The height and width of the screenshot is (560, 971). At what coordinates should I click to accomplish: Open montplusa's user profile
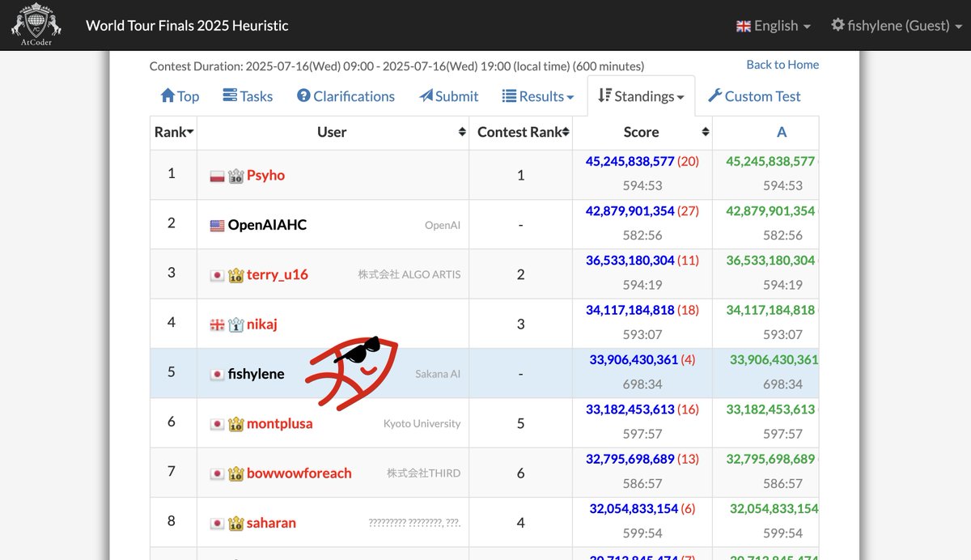coord(279,424)
